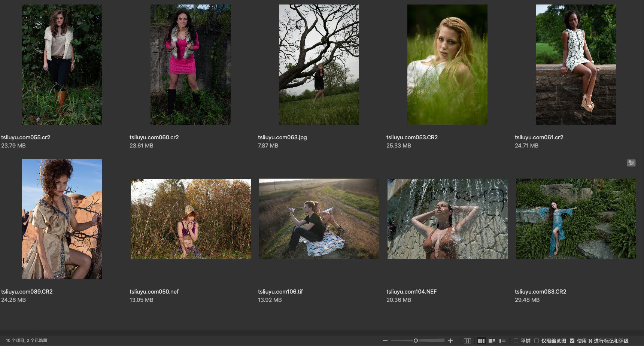Enable the 平铺 checkbox
Image resolution: width=644 pixels, height=346 pixels.
point(516,341)
